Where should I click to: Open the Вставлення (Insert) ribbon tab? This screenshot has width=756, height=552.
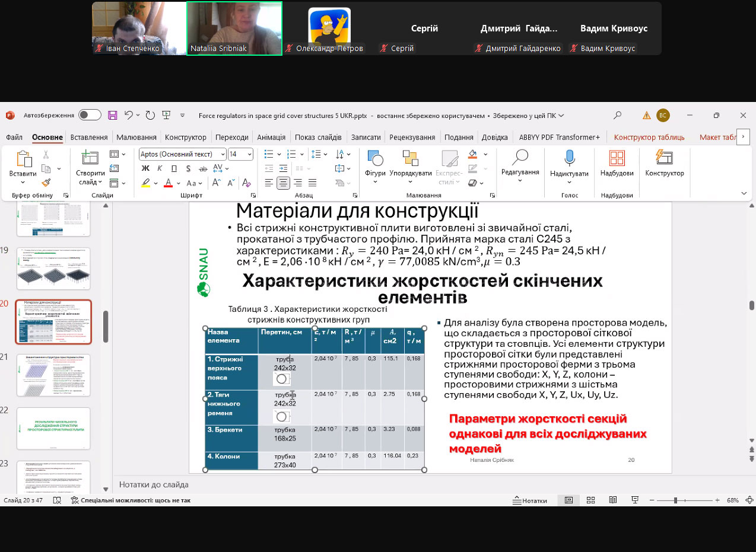tap(89, 137)
